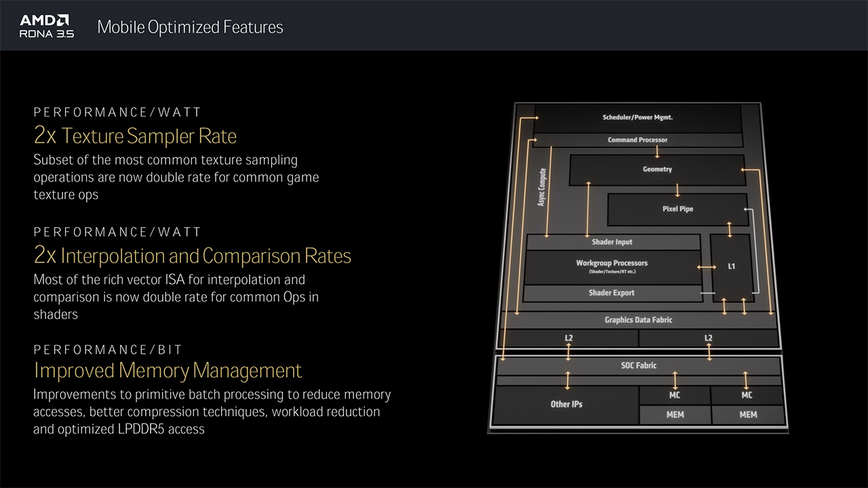This screenshot has height=488, width=868.
Task: Select the Other IPs block
Action: pos(566,404)
